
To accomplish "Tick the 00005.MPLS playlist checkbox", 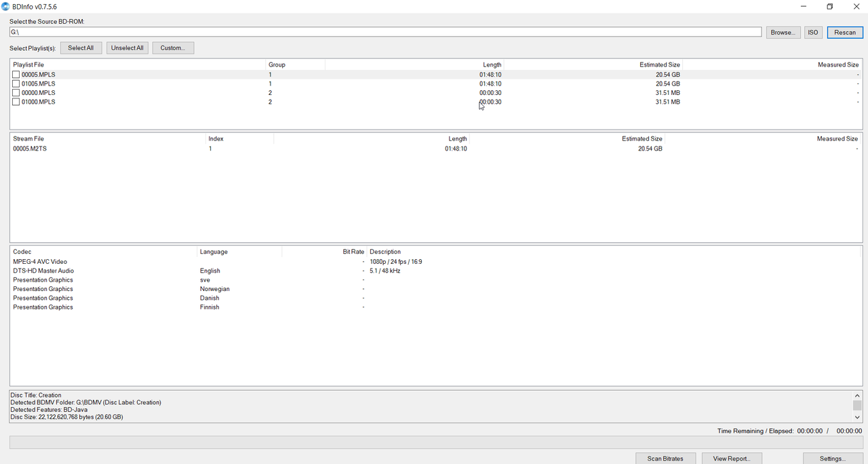I will (16, 75).
